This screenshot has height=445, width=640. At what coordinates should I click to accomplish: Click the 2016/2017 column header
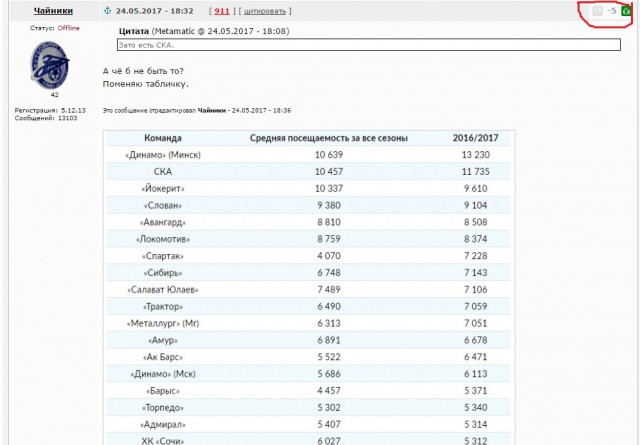pos(476,138)
